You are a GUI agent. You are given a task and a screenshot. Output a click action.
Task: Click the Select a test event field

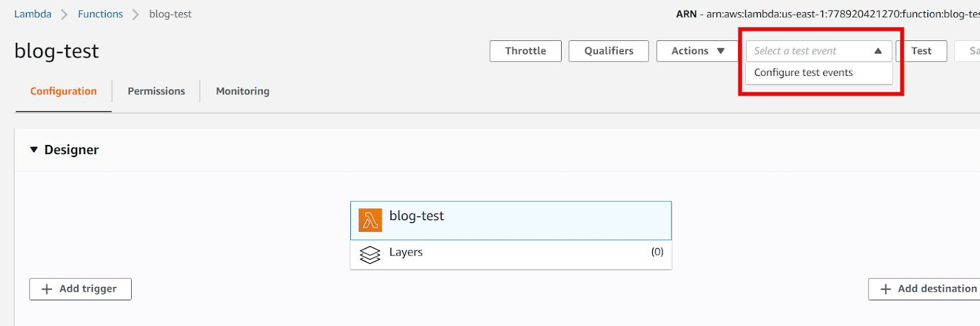[x=819, y=51]
